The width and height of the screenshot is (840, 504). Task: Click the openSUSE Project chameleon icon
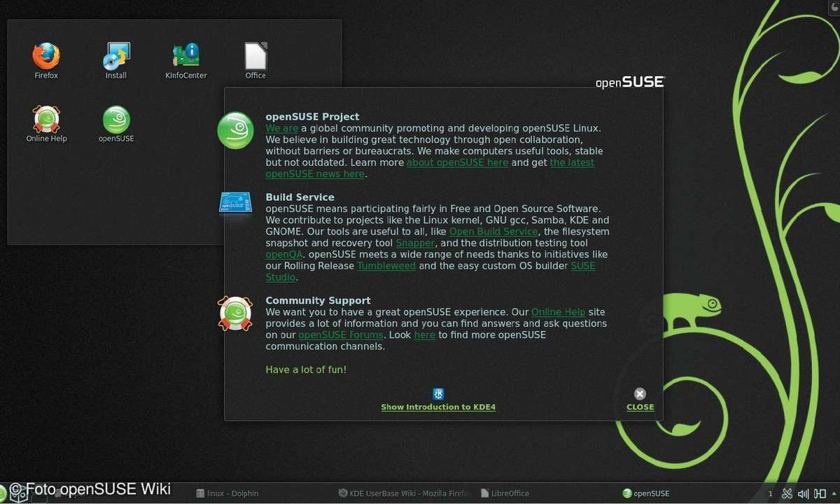coord(235,130)
